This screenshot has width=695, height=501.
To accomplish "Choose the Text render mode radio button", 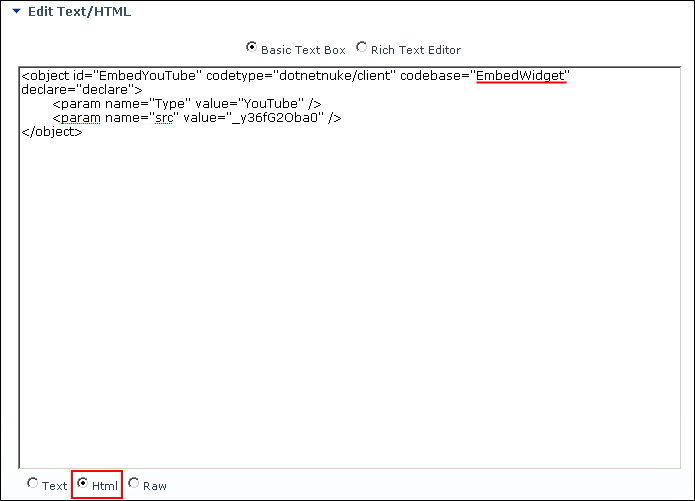I will pyautogui.click(x=32, y=483).
